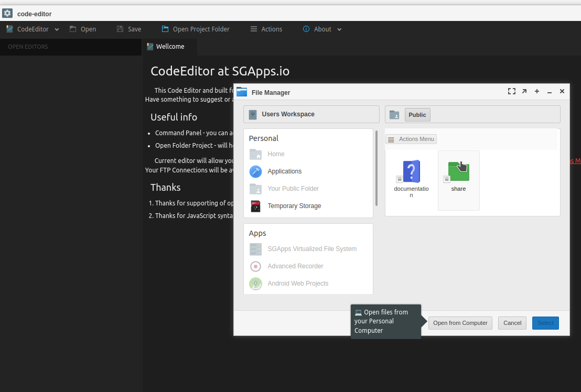Close the File Manager dialog
Image resolution: width=581 pixels, height=392 pixels.
pyautogui.click(x=562, y=91)
